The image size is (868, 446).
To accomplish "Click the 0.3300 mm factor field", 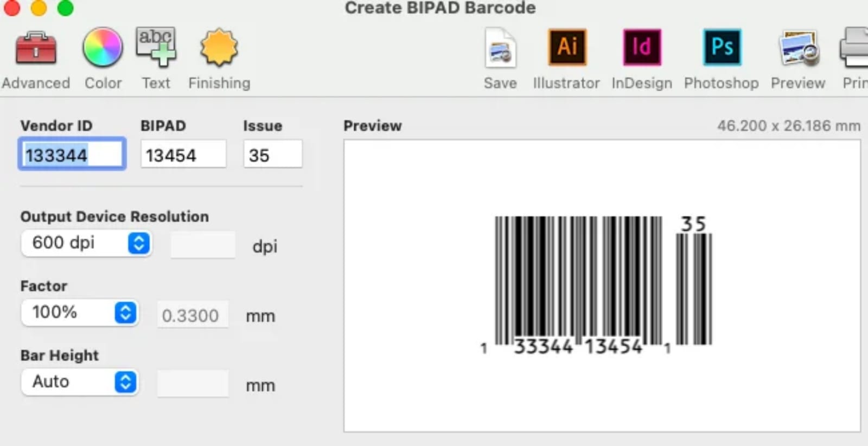I will point(193,315).
